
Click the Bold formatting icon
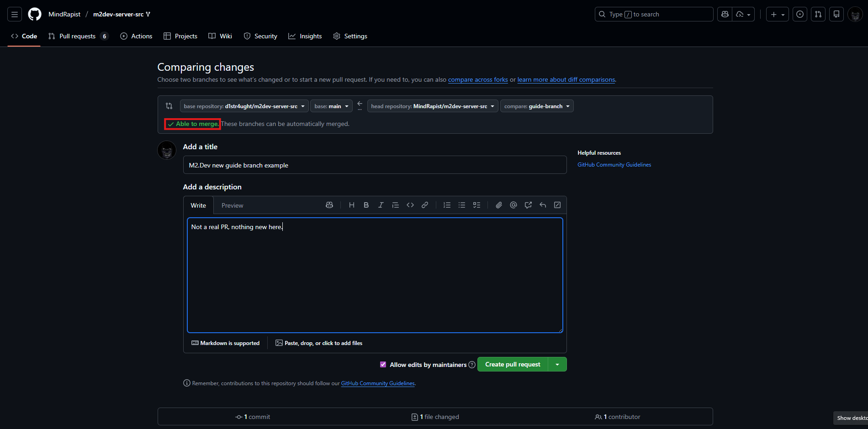pyautogui.click(x=366, y=205)
